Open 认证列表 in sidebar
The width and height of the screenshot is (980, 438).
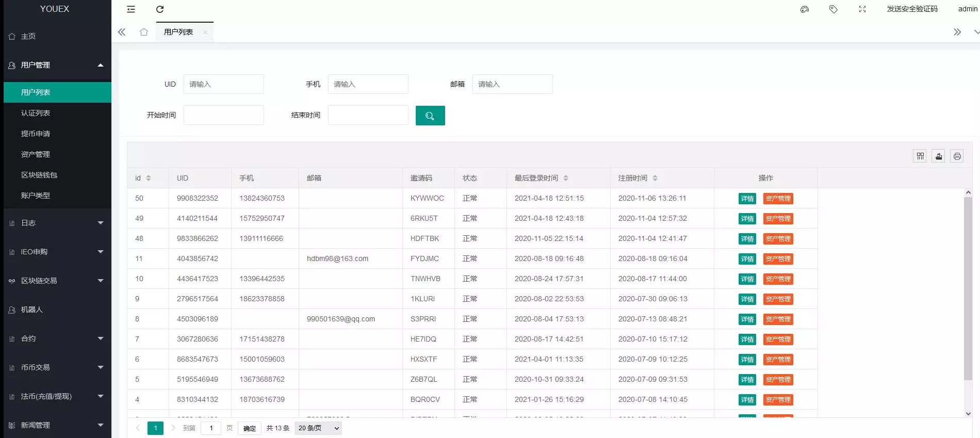coord(57,113)
